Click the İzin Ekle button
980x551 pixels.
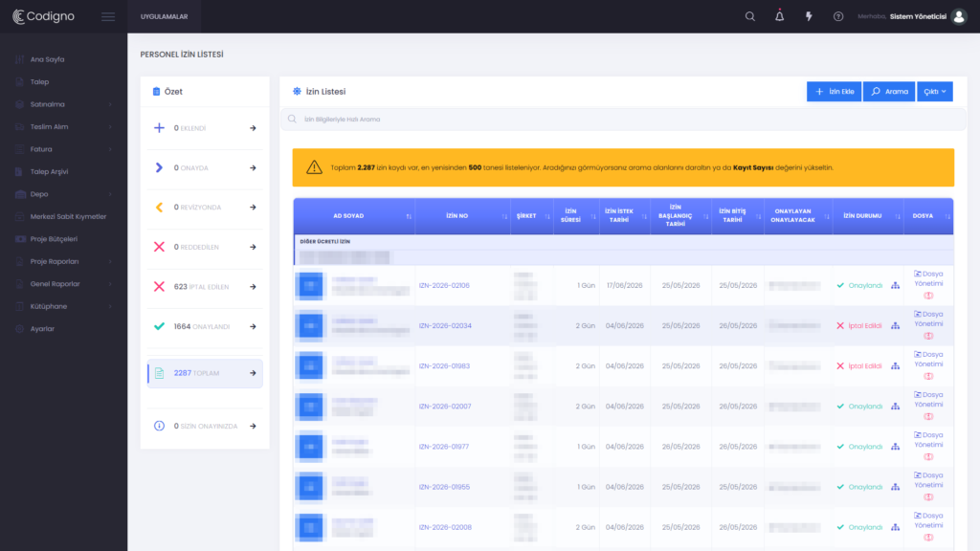pyautogui.click(x=835, y=91)
